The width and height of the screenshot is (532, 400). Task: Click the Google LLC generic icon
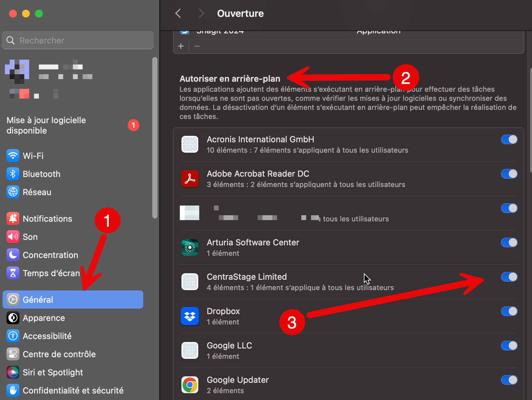[x=190, y=351]
